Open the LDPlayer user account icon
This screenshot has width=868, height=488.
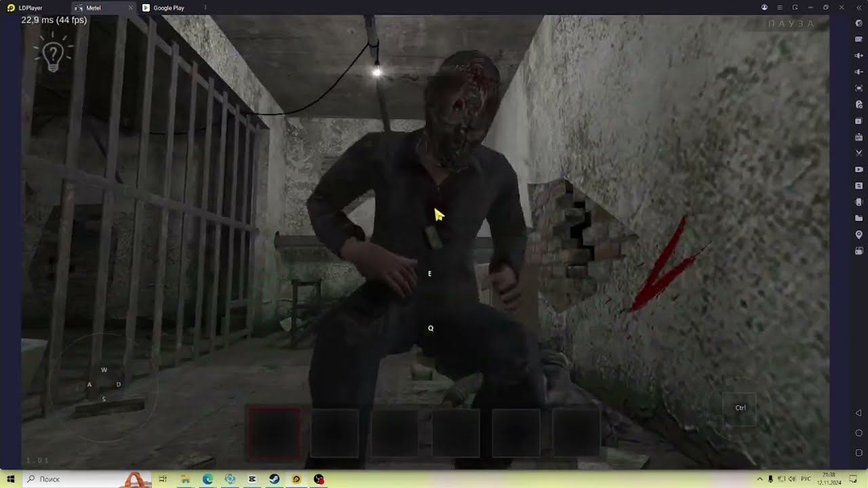[x=764, y=7]
